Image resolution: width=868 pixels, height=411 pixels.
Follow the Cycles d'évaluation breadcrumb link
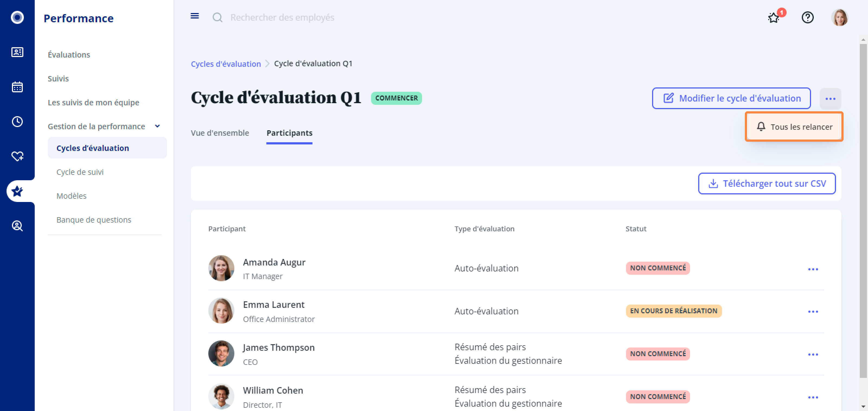[225, 64]
